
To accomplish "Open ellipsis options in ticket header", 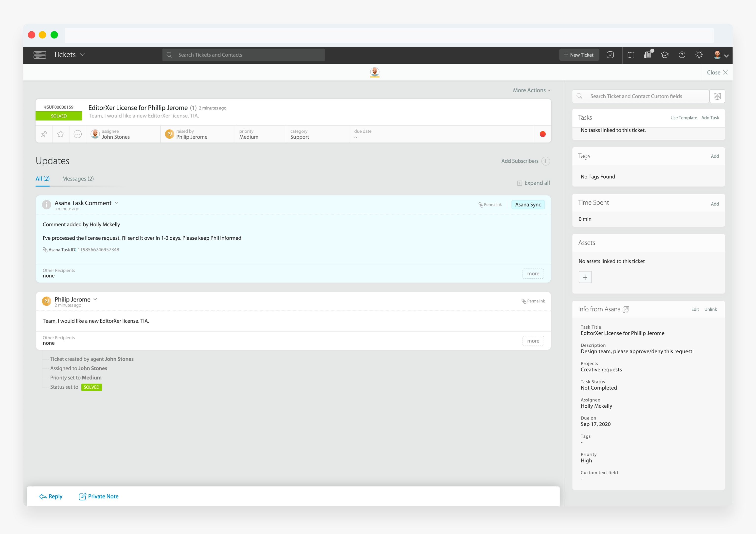I will tap(78, 134).
